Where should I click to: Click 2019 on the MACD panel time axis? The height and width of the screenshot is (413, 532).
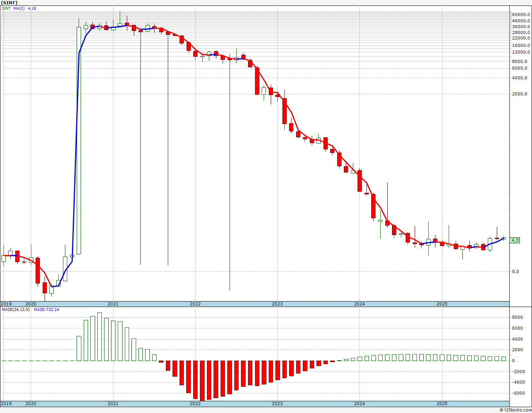click(x=6, y=403)
